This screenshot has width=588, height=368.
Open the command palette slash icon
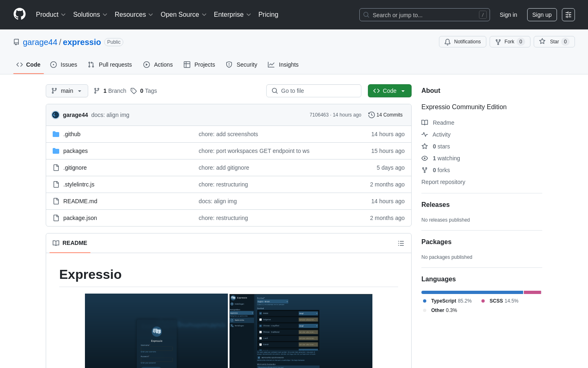tap(483, 15)
